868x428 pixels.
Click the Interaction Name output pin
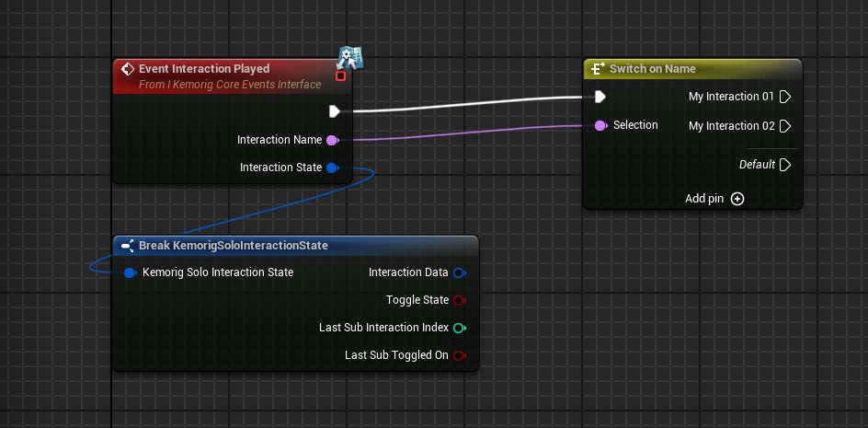[x=332, y=140]
